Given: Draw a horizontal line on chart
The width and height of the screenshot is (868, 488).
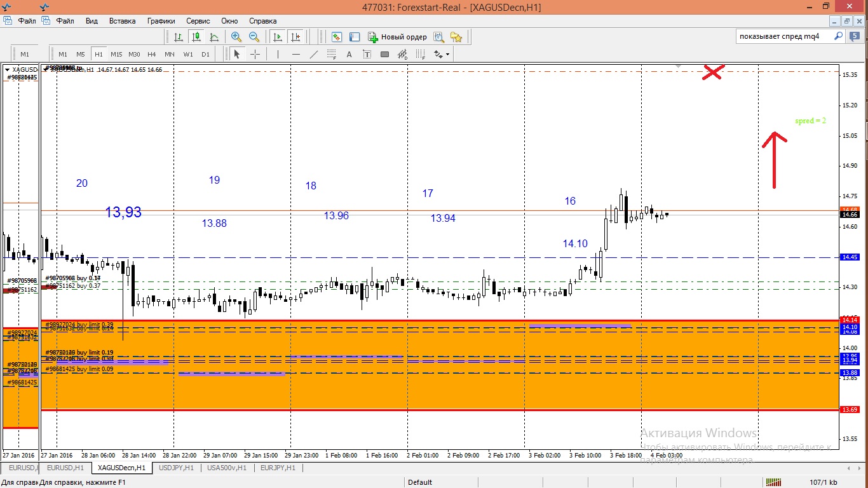Looking at the screenshot, I should click(x=295, y=55).
